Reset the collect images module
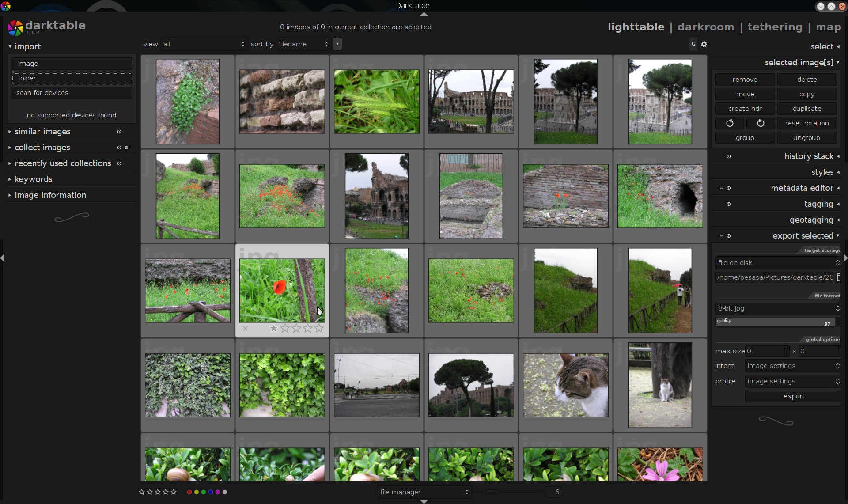The height and width of the screenshot is (504, 848). (119, 148)
